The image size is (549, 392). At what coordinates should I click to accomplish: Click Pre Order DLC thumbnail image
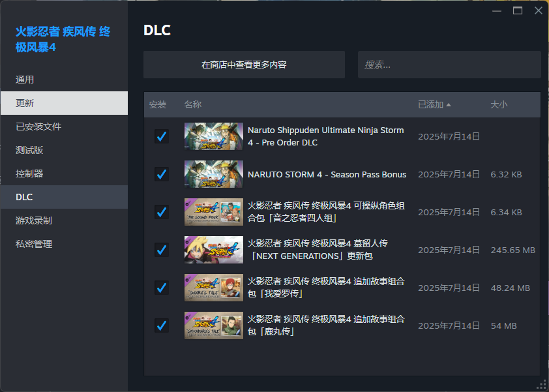coord(214,136)
